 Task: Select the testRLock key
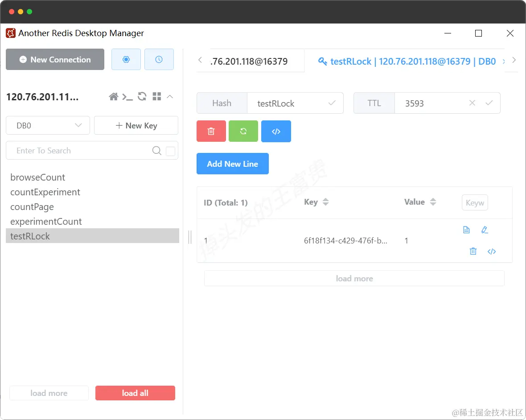(x=92, y=236)
